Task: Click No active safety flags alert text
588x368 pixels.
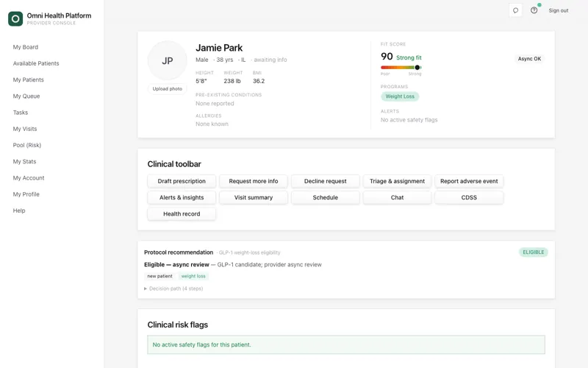Action: coord(409,120)
